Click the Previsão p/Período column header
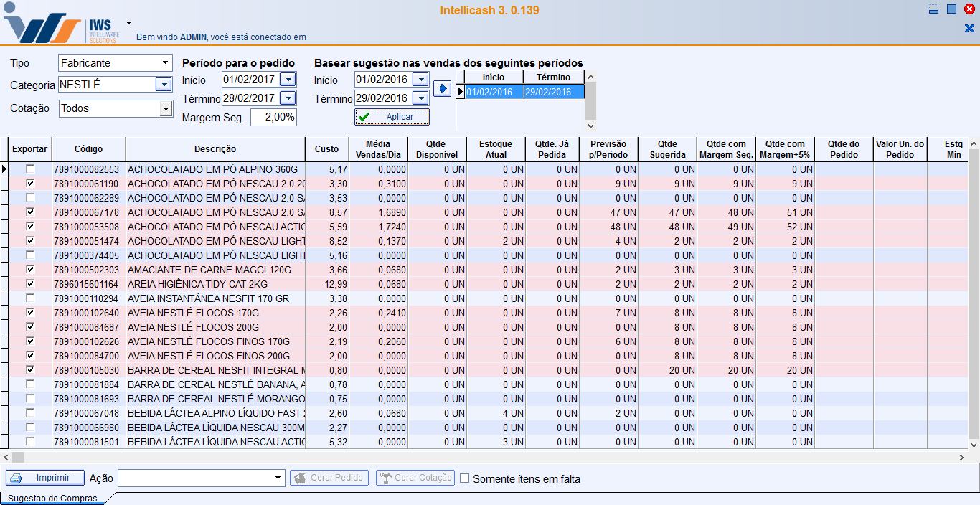This screenshot has height=505, width=980. (x=609, y=149)
